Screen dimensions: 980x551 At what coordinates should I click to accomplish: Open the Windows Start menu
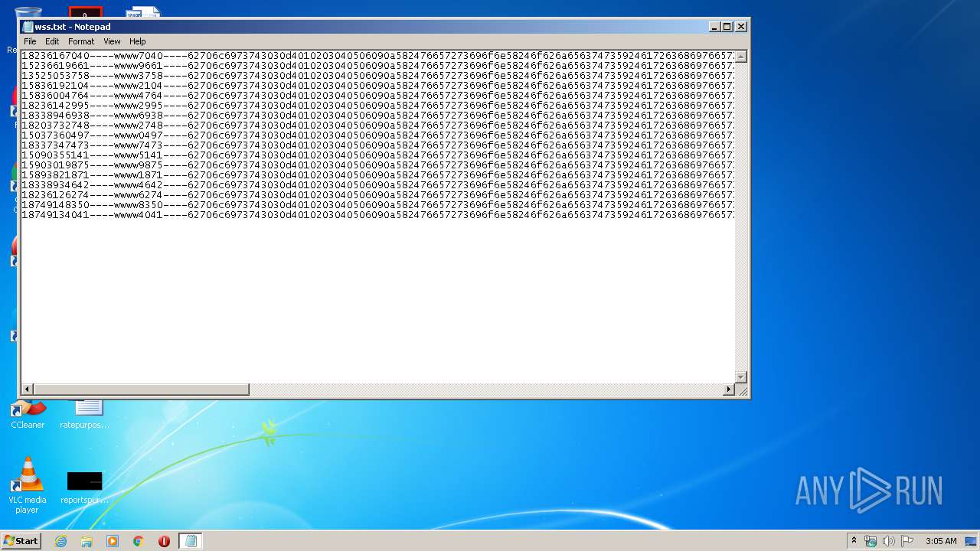[x=21, y=541]
